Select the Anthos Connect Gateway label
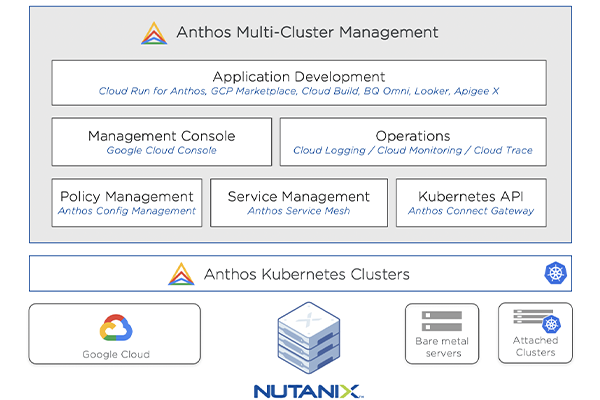The image size is (600, 400). [x=470, y=211]
